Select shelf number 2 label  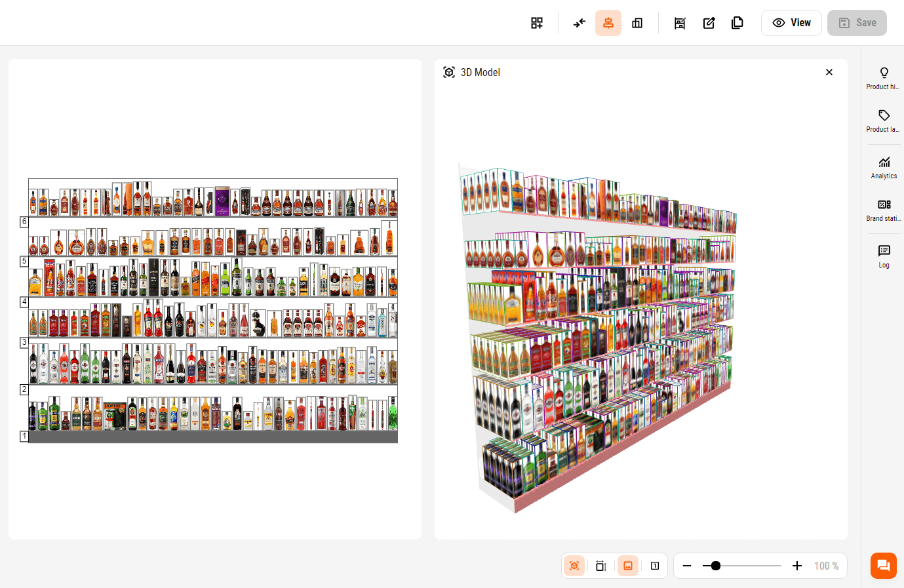tap(24, 389)
